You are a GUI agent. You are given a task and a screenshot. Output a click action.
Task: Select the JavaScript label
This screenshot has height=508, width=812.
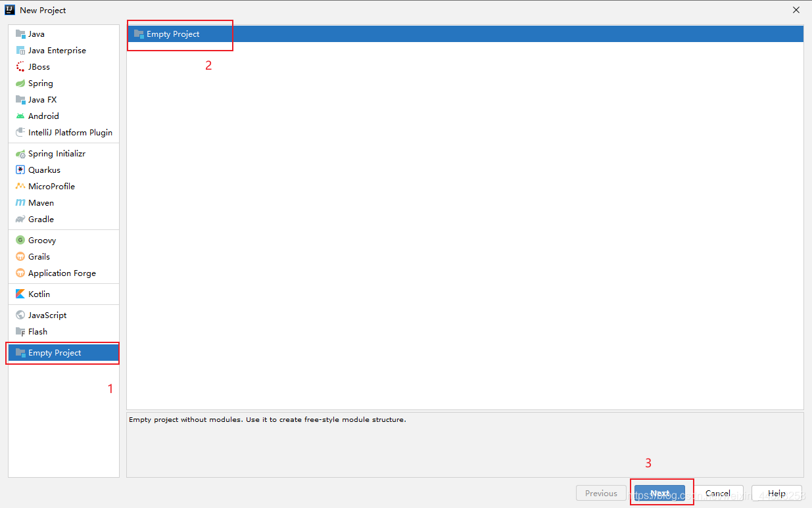[x=47, y=315]
